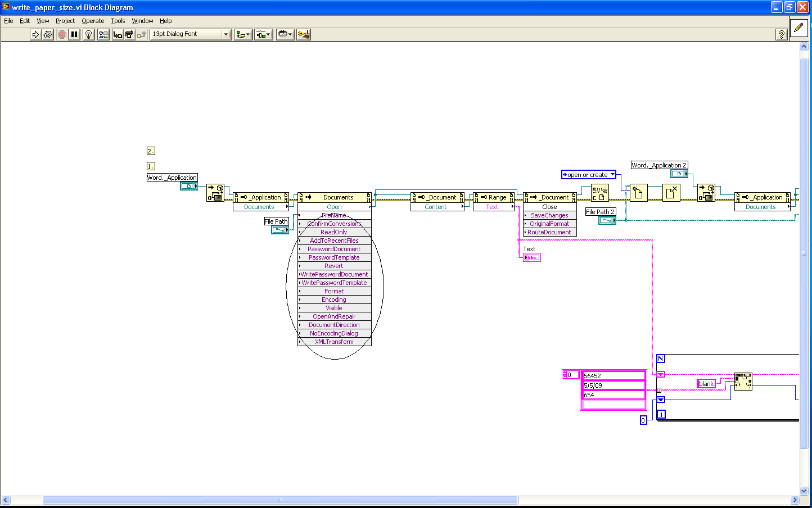
Task: Click the Content property row
Action: point(437,207)
